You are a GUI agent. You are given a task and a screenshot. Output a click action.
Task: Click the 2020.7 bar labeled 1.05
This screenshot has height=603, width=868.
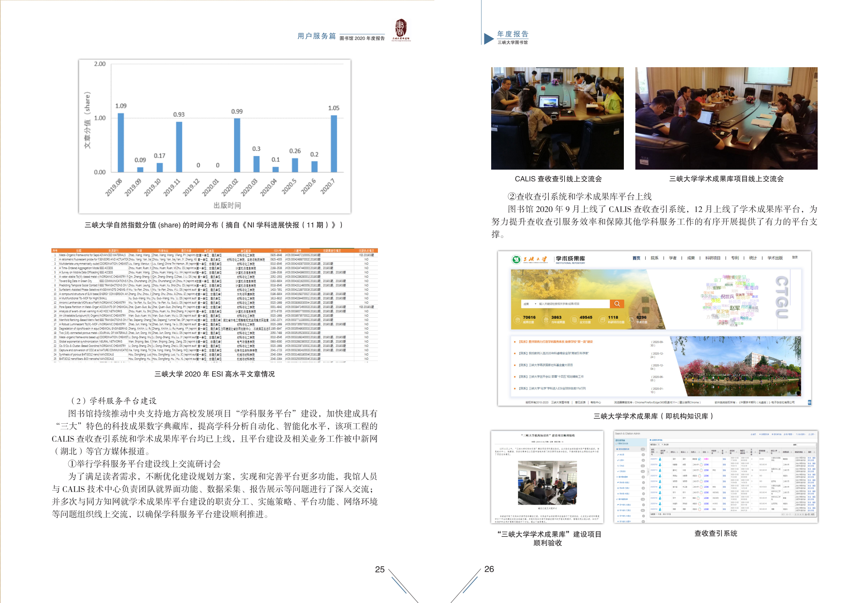coord(334,144)
